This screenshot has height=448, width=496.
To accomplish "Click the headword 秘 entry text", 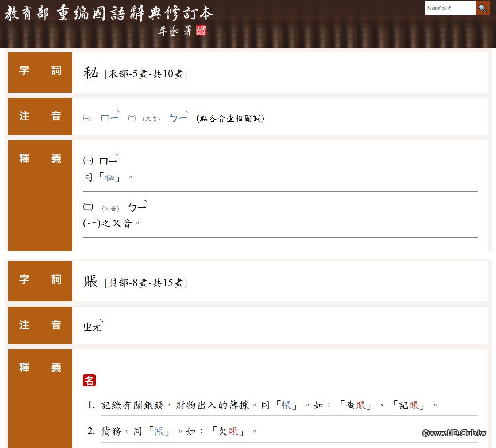I will (91, 73).
